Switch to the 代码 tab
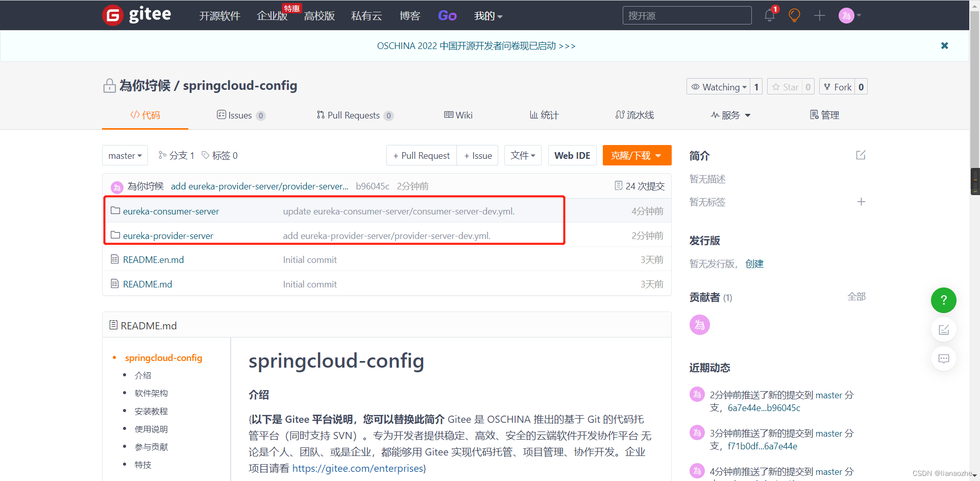 click(145, 115)
